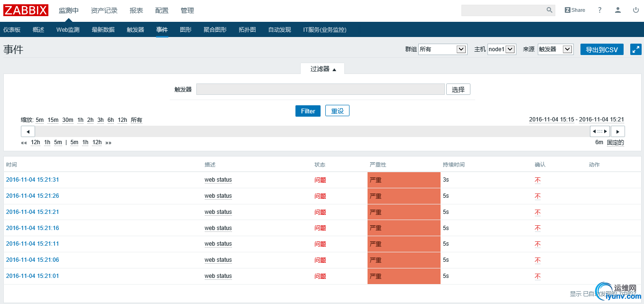Open event 2016-11-04 15:21:11
644x304 pixels.
pyautogui.click(x=33, y=244)
